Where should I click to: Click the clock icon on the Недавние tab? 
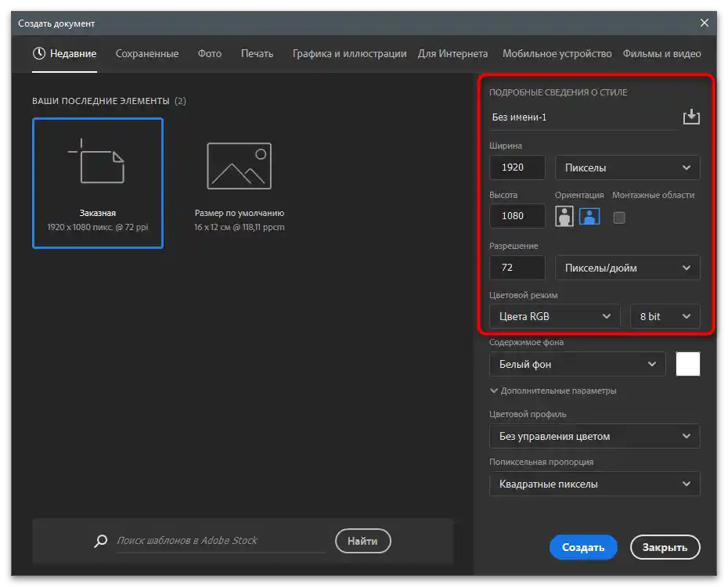(x=39, y=53)
